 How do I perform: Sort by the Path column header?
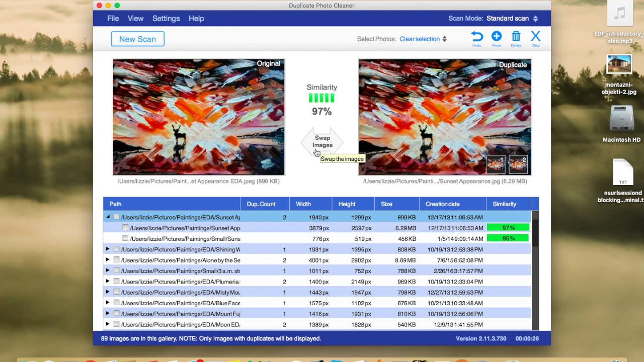tap(172, 204)
